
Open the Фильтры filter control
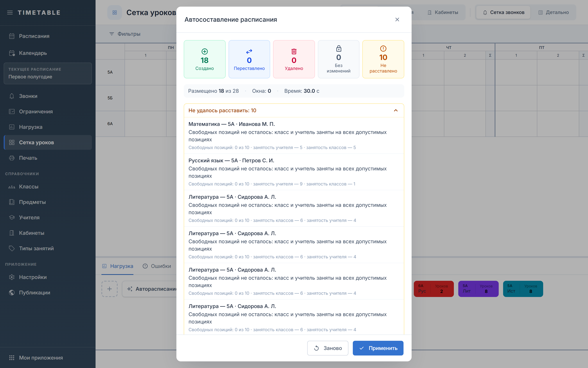tap(125, 34)
